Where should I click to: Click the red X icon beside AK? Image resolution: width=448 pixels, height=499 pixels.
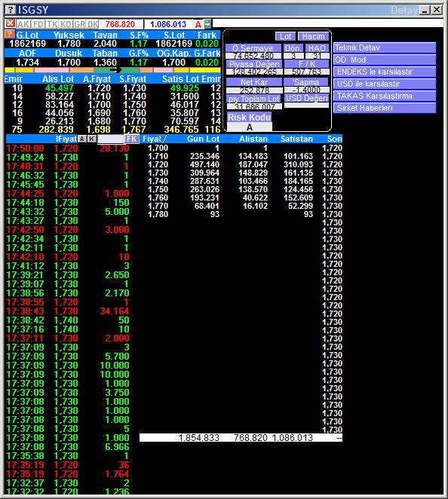click(x=11, y=23)
